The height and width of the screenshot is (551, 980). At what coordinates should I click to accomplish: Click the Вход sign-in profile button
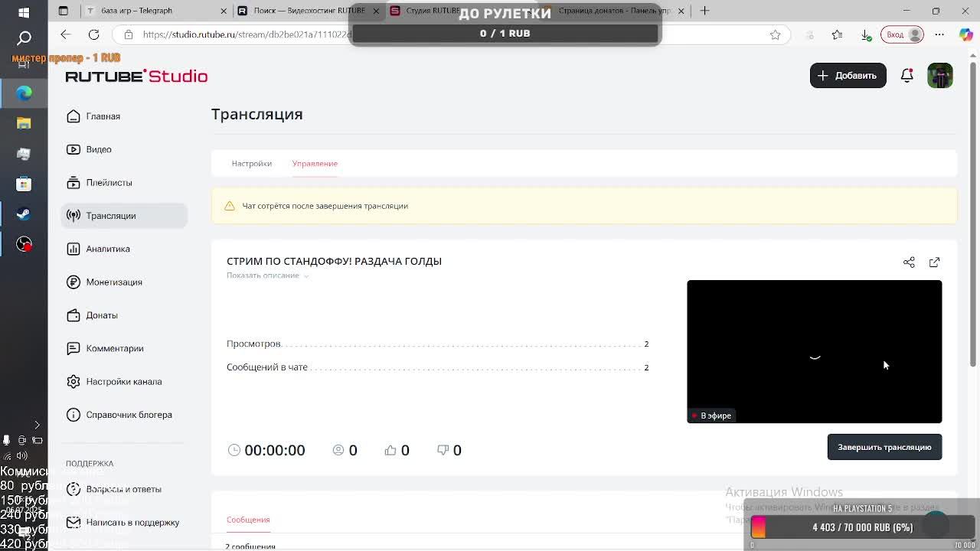[x=902, y=34]
